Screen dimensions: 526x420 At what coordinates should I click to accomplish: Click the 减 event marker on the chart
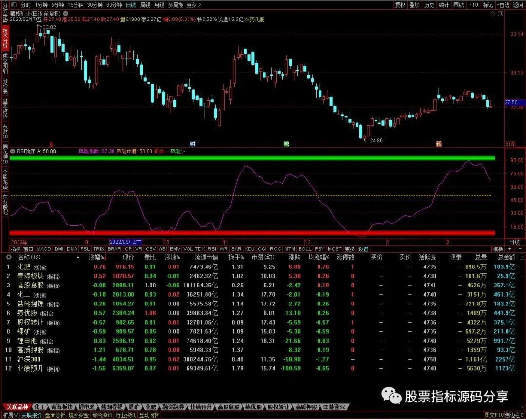[x=286, y=144]
